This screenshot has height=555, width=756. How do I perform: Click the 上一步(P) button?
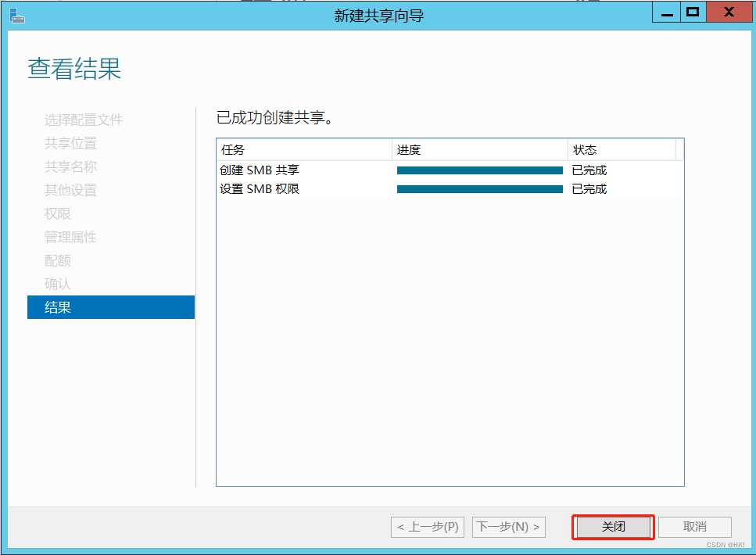click(428, 527)
